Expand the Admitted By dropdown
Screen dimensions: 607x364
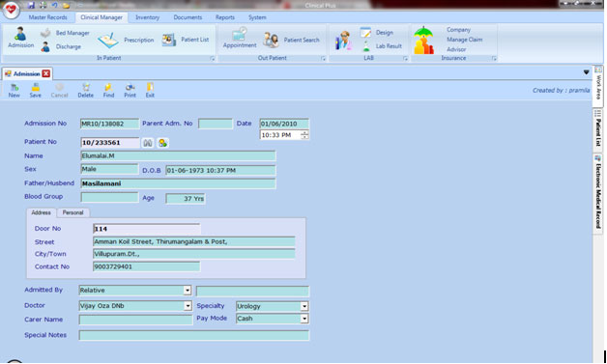187,290
